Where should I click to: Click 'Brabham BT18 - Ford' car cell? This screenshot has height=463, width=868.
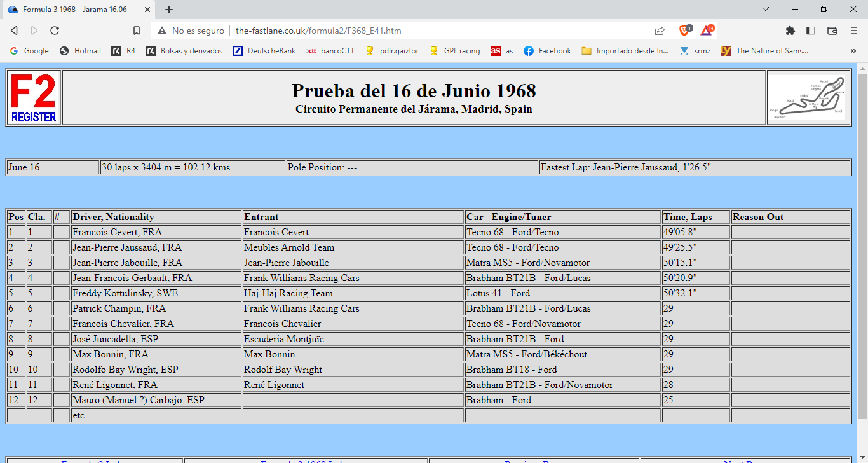click(x=563, y=370)
